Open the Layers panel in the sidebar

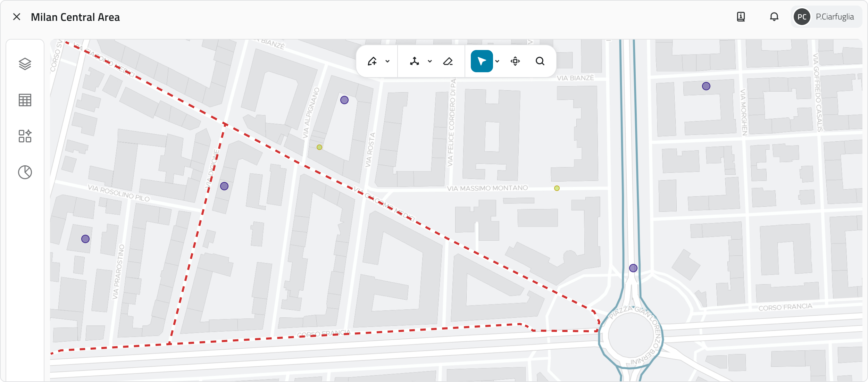coord(25,64)
